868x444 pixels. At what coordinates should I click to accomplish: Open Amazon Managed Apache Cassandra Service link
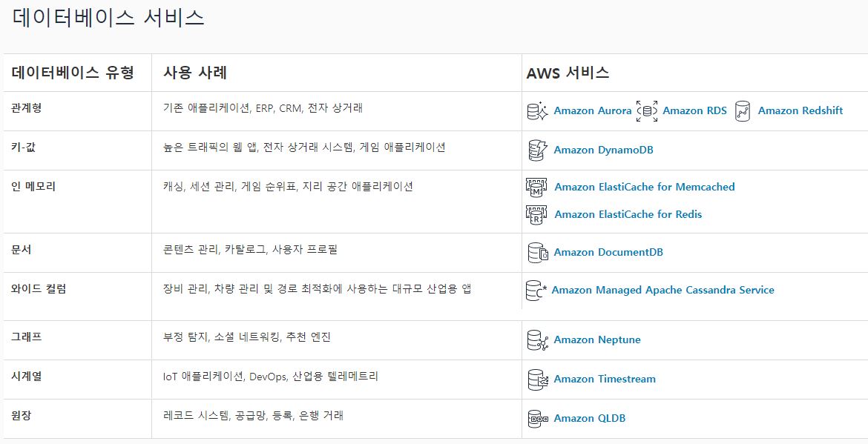pyautogui.click(x=662, y=290)
